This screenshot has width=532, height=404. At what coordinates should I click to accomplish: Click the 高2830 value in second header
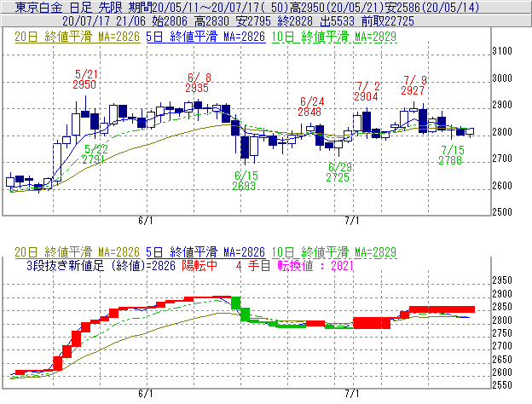pyautogui.click(x=211, y=21)
